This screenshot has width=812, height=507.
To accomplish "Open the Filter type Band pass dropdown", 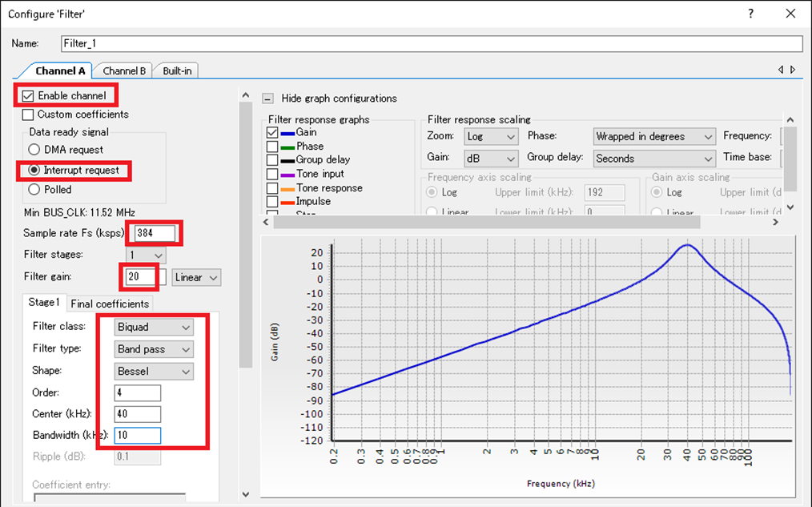I will click(154, 349).
